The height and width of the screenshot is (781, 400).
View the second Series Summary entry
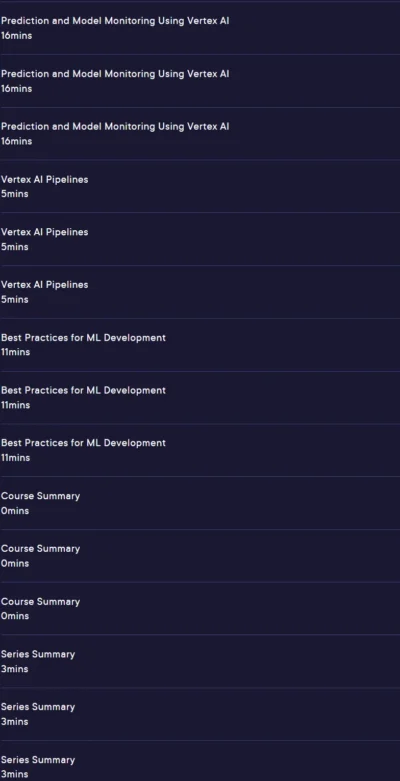(x=200, y=714)
